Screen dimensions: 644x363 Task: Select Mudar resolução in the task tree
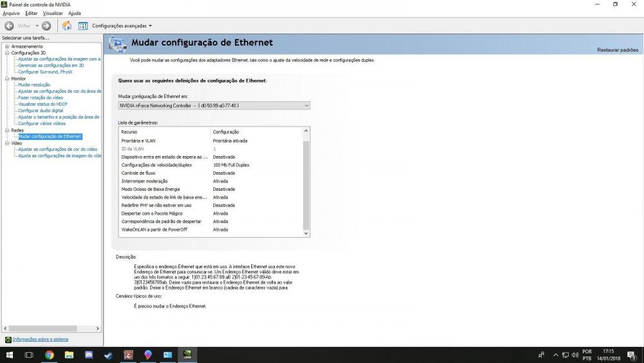tap(34, 84)
